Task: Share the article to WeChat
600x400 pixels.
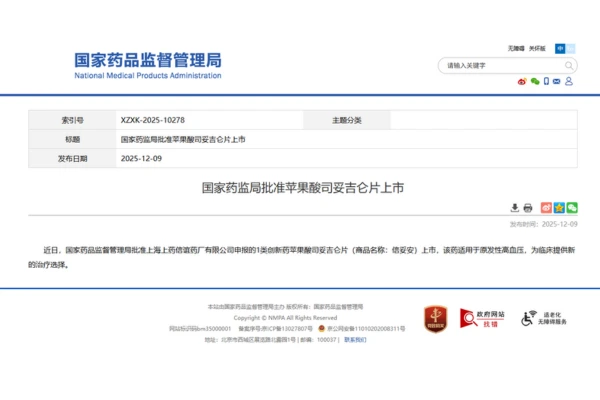Action: coord(572,208)
